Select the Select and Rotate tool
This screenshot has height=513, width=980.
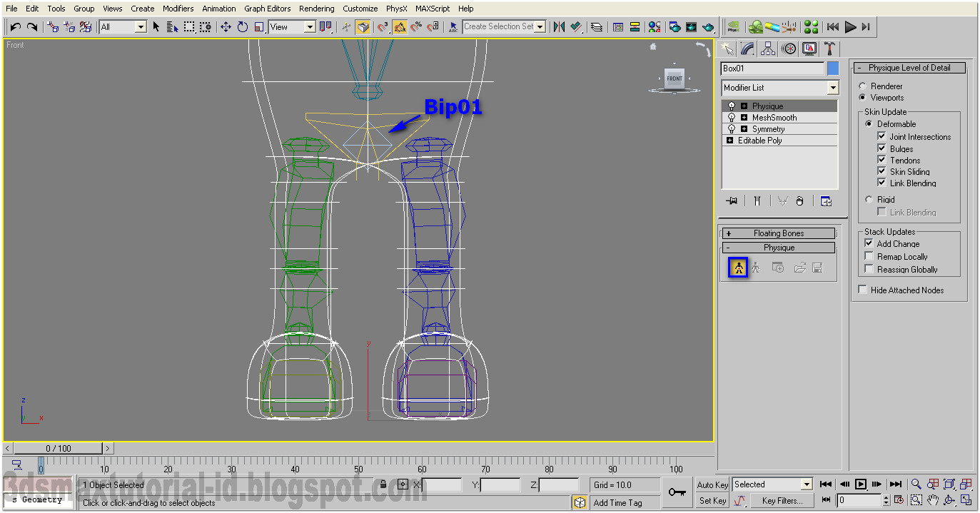pyautogui.click(x=243, y=26)
